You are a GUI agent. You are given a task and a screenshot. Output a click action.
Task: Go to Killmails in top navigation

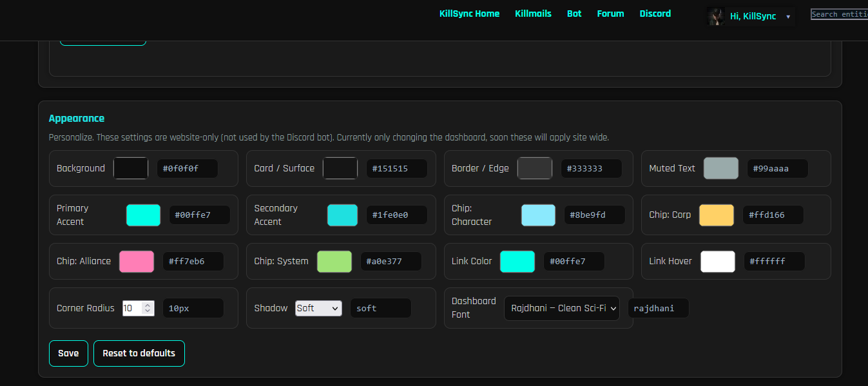[533, 14]
